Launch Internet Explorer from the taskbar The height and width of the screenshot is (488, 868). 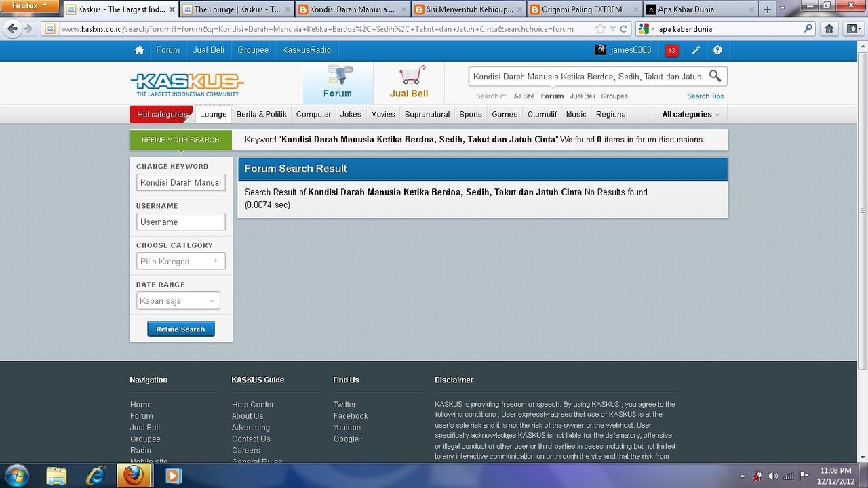(x=96, y=476)
